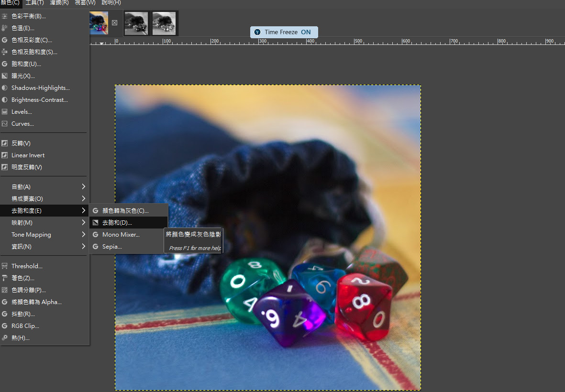Toggle the Time Freeze ON indicator
Image resolution: width=565 pixels, height=392 pixels.
tap(284, 32)
